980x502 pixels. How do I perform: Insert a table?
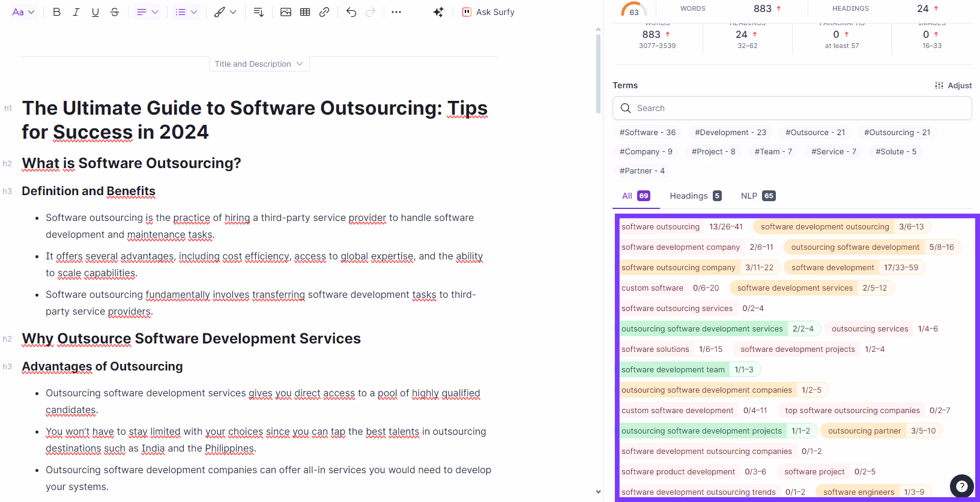305,12
